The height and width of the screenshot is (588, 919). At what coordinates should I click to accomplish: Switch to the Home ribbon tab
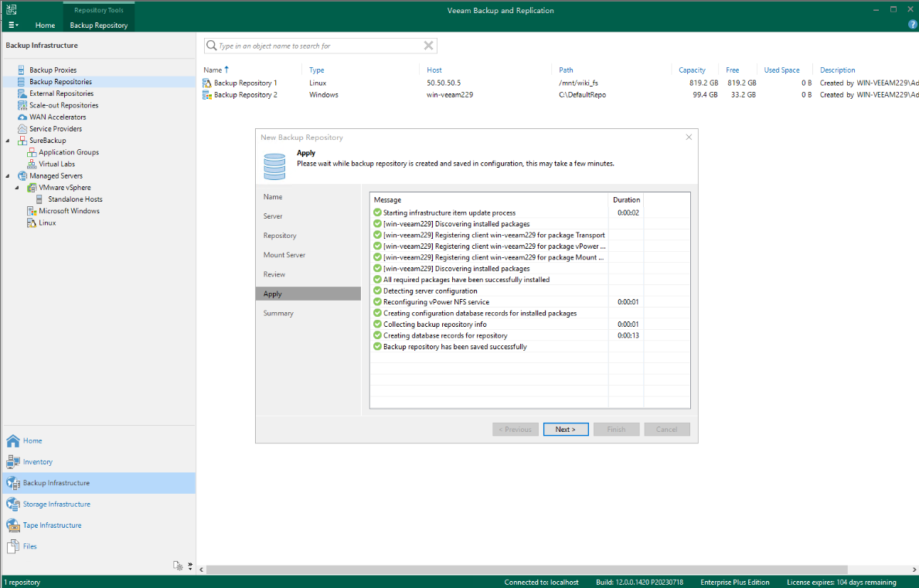[x=45, y=25]
